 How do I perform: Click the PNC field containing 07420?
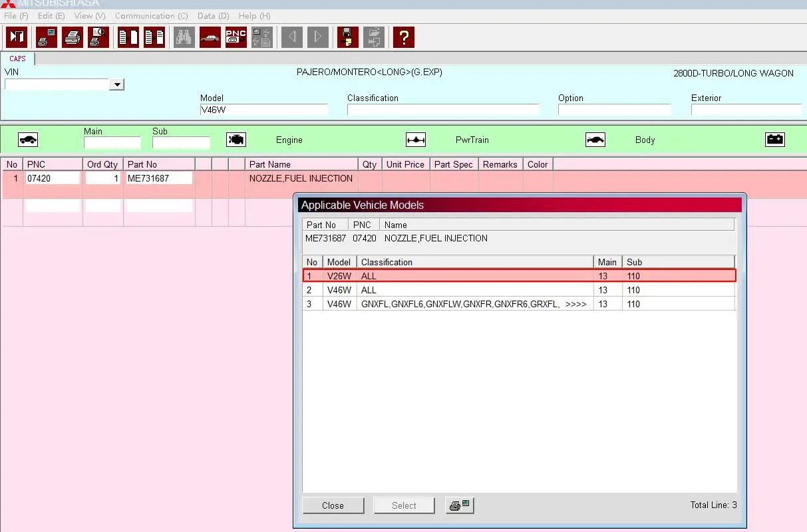[x=53, y=178]
